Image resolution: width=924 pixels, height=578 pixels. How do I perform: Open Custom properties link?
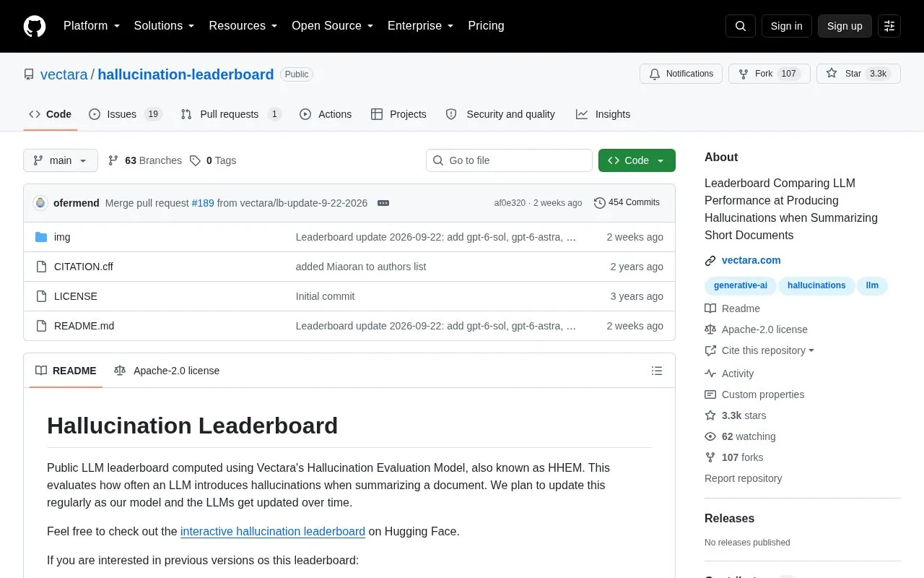(x=754, y=394)
